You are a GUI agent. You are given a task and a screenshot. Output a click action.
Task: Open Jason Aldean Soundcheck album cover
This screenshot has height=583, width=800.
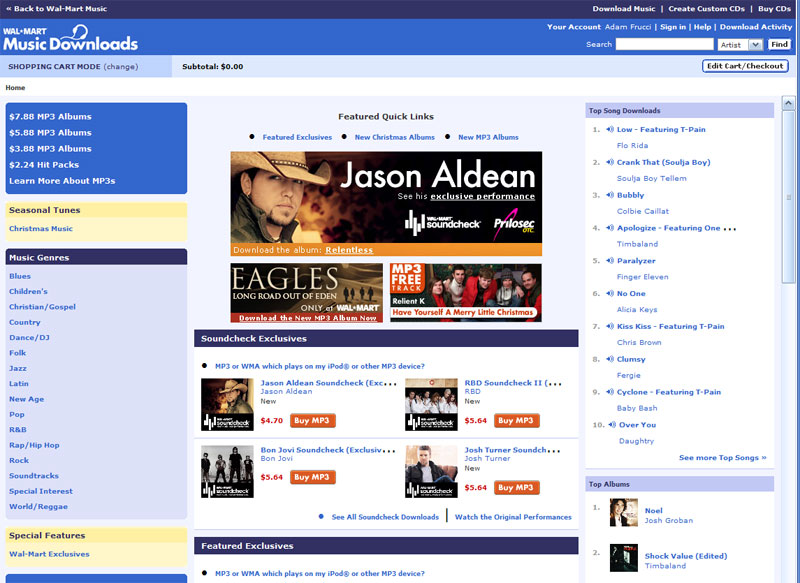228,404
